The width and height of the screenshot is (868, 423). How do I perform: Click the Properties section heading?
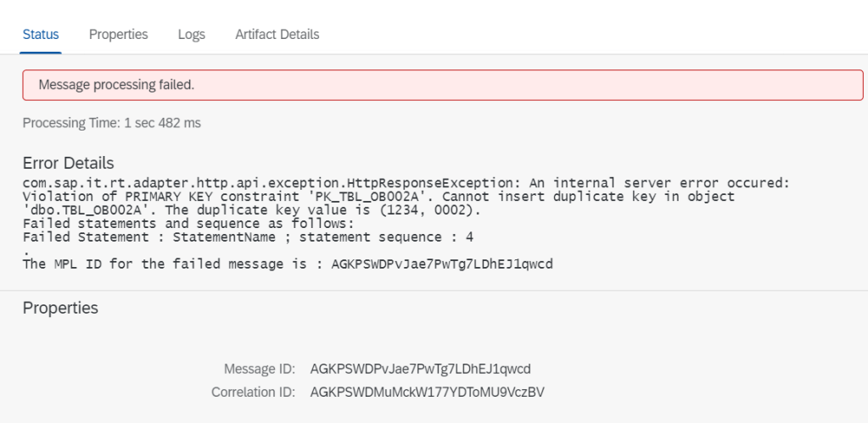pyautogui.click(x=60, y=308)
